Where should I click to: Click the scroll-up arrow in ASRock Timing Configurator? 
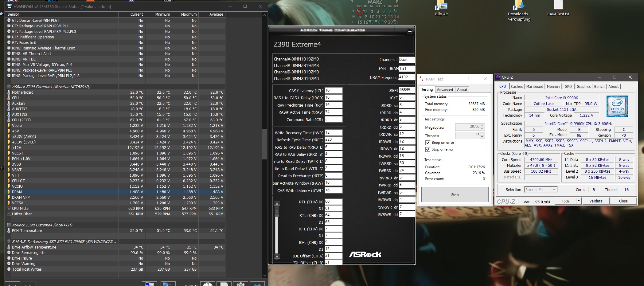coord(277,203)
